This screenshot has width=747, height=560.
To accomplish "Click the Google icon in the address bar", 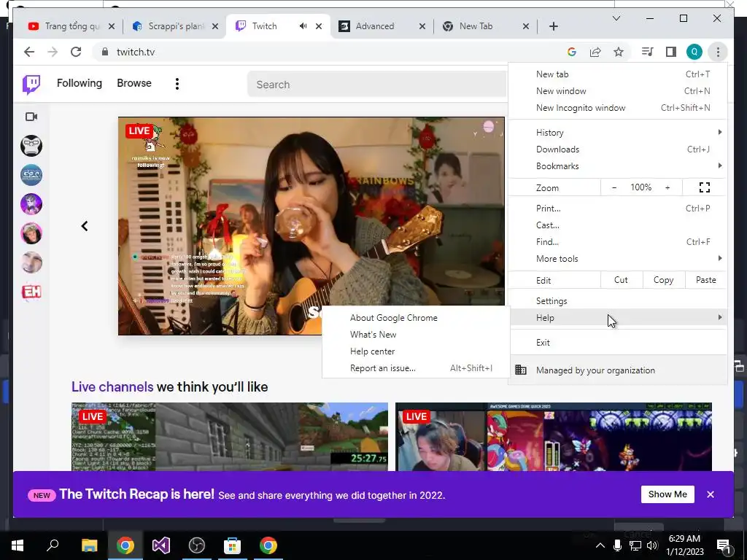I will tap(572, 52).
